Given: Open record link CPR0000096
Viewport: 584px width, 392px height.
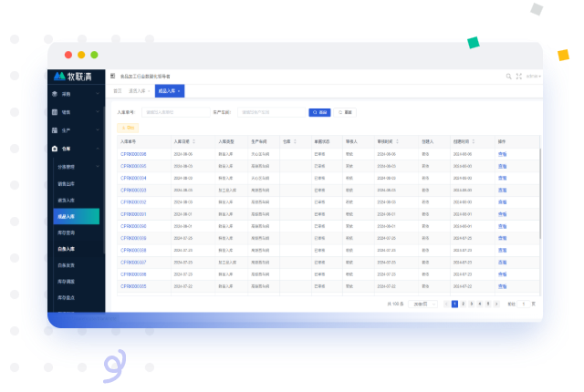Looking at the screenshot, I should pos(133,154).
